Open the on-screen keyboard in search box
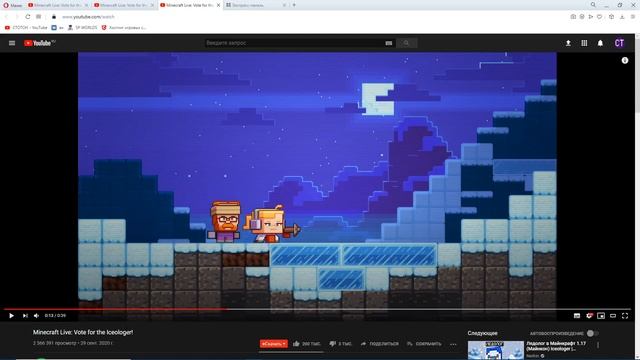Viewport: 640px width, 360px height. (x=389, y=43)
